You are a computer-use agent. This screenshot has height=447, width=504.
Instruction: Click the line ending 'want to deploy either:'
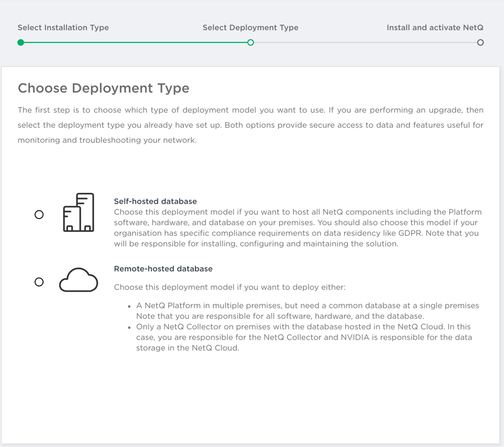[229, 287]
